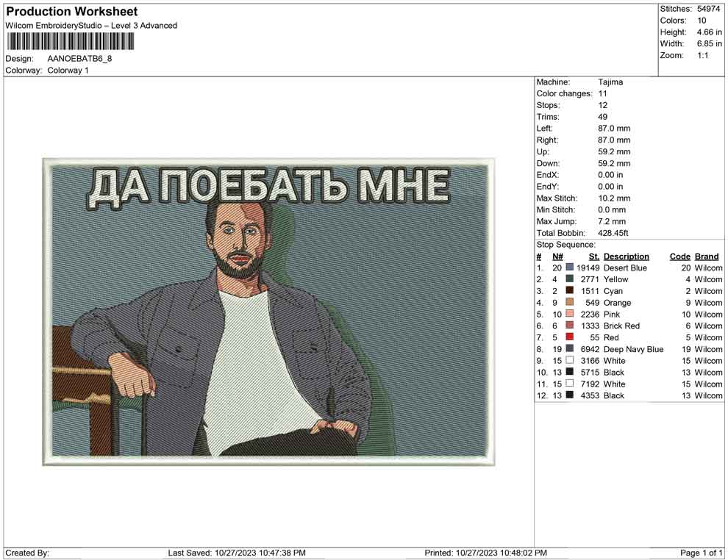Click the Max Stitch value '10.2 mm'

point(614,198)
